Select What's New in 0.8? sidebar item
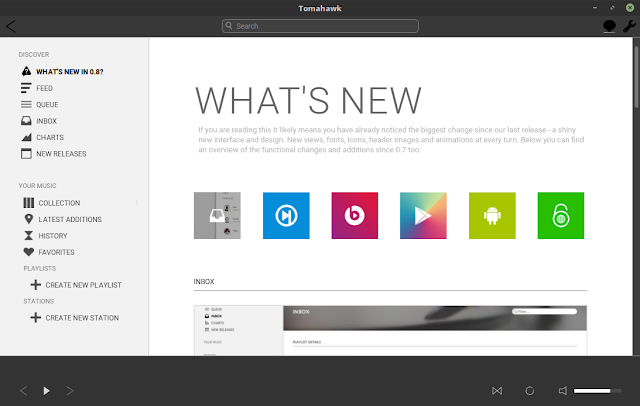640x406 pixels. [70, 72]
